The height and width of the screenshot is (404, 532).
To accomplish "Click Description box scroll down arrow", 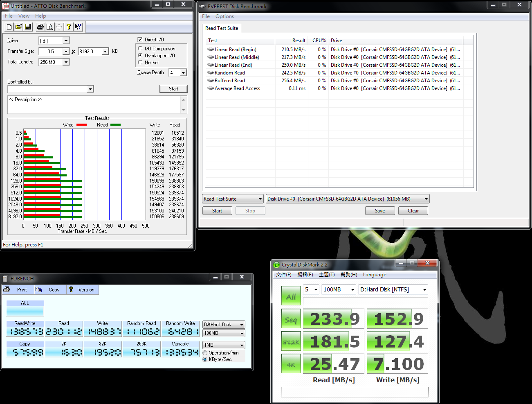I will coord(184,110).
